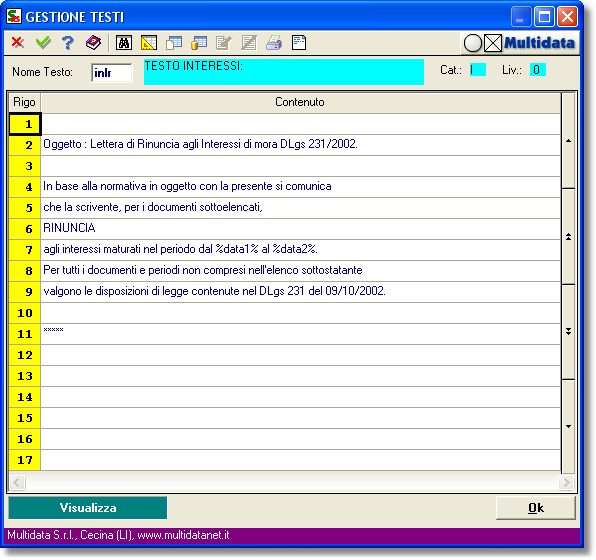The width and height of the screenshot is (596, 560).
Task: Click the double down arrow page button
Action: click(568, 332)
